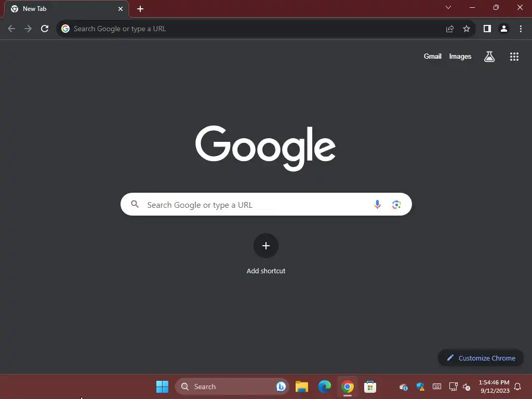Viewport: 532px width, 399px height.
Task: Add a new shortcut tile
Action: click(x=266, y=246)
